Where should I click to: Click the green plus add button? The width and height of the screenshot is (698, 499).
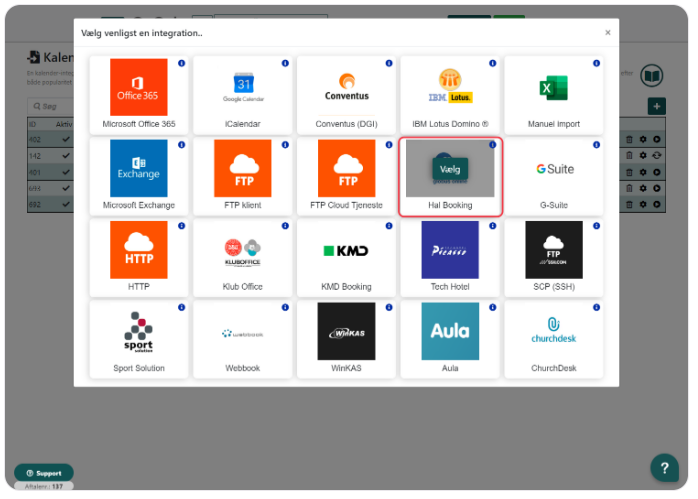click(x=656, y=106)
